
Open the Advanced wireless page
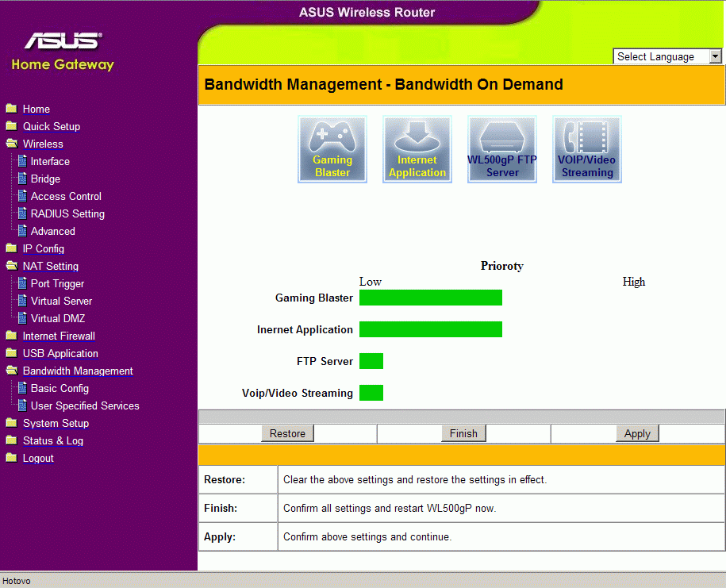tap(53, 232)
